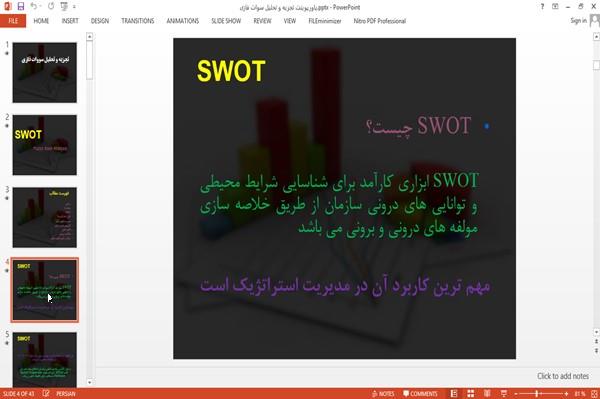Switch to the VIEW ribbon tab
Screen dimensions: 600x399
pyautogui.click(x=290, y=21)
